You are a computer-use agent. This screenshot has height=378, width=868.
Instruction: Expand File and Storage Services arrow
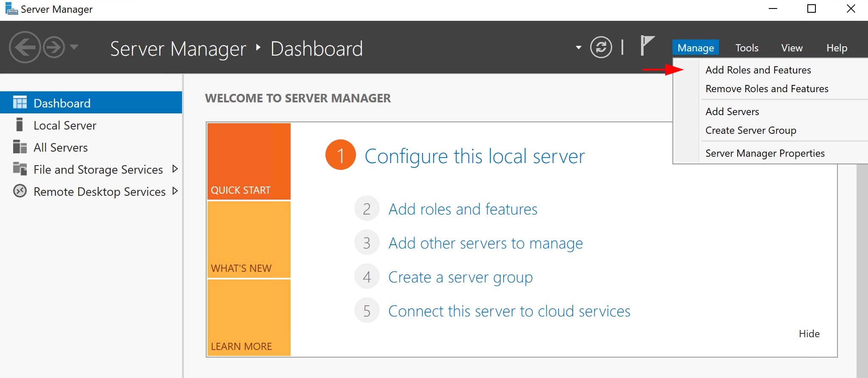[175, 169]
